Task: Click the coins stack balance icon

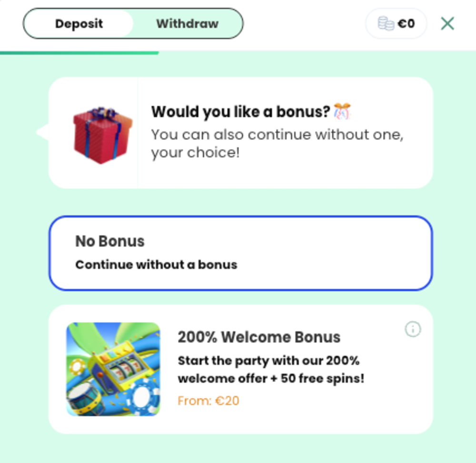Action: point(386,24)
